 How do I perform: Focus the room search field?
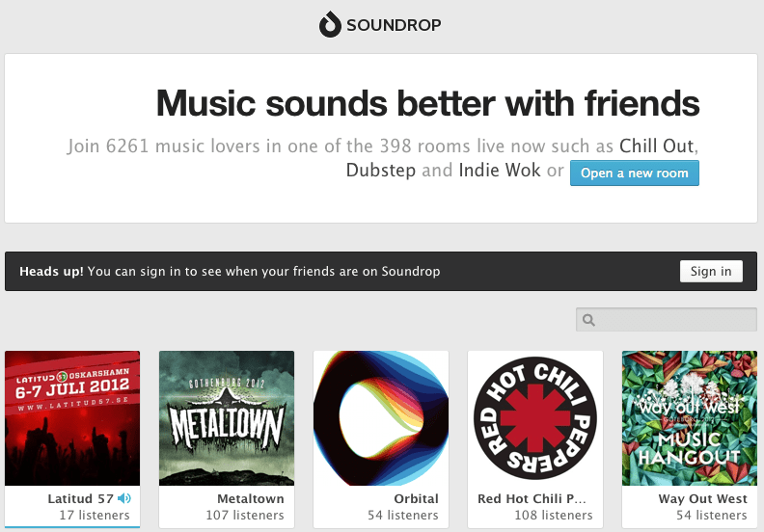[675, 320]
